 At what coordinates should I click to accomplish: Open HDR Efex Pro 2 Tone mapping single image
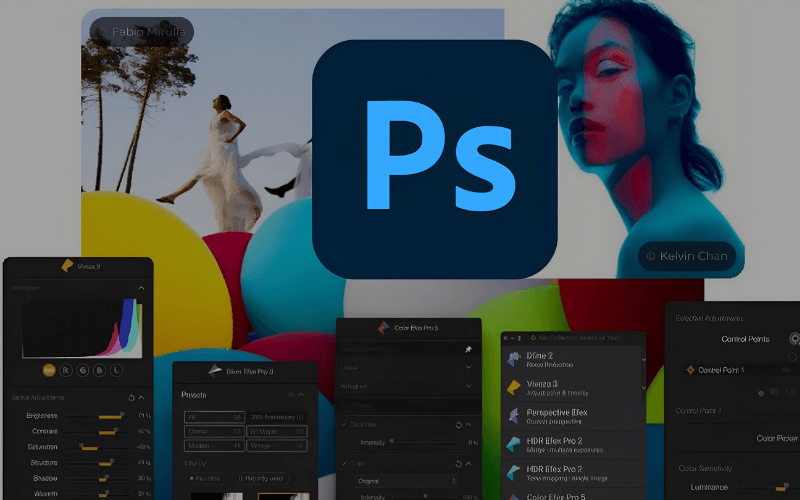[x=573, y=473]
